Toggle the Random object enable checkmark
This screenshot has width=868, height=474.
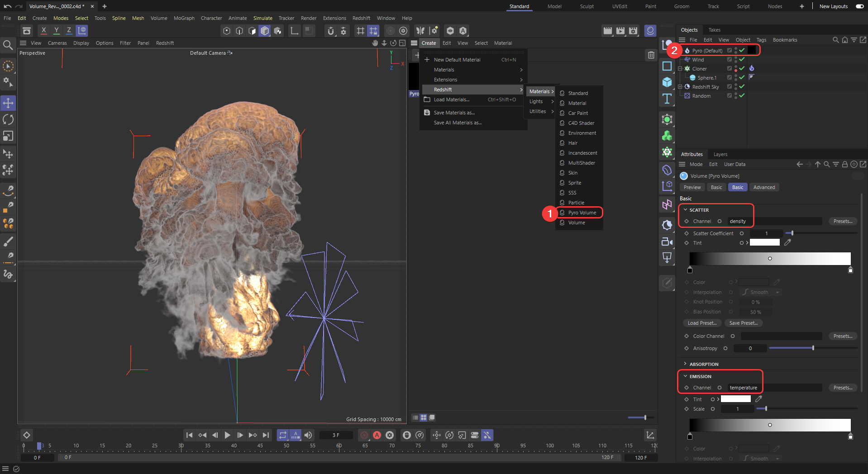[742, 96]
